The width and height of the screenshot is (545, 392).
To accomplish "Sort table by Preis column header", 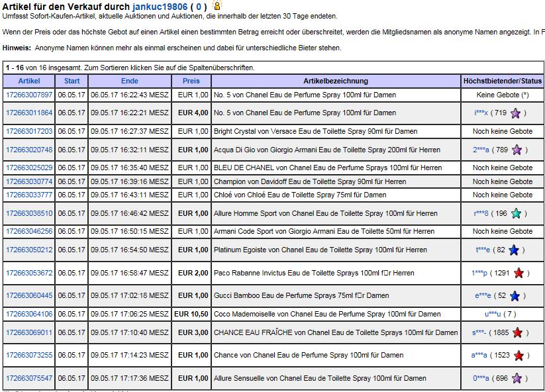I will [x=191, y=81].
